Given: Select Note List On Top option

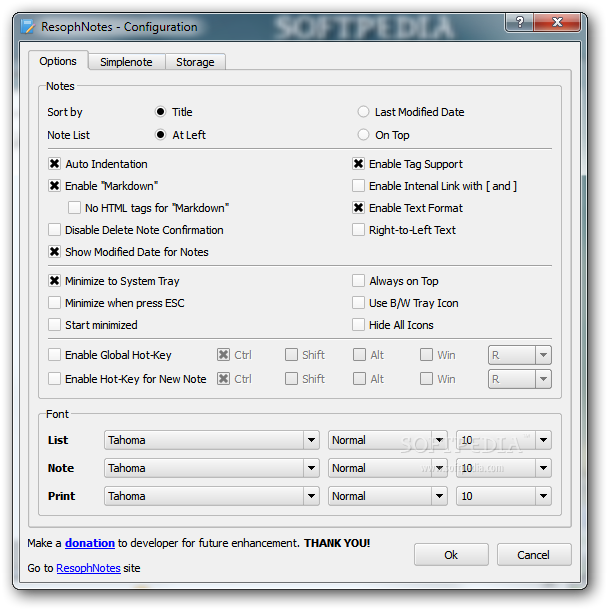Looking at the screenshot, I should [363, 135].
